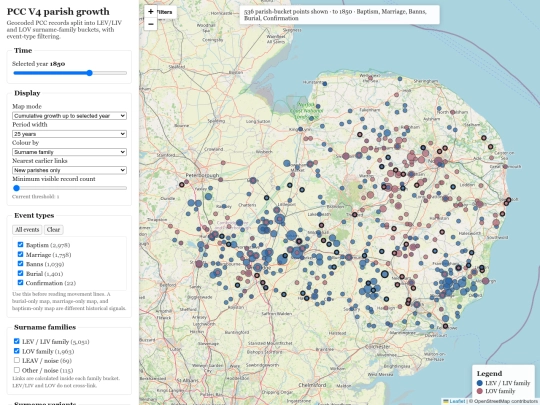Image resolution: width=540 pixels, height=405 pixels.
Task: Zoom out on the map
Action: click(x=150, y=24)
